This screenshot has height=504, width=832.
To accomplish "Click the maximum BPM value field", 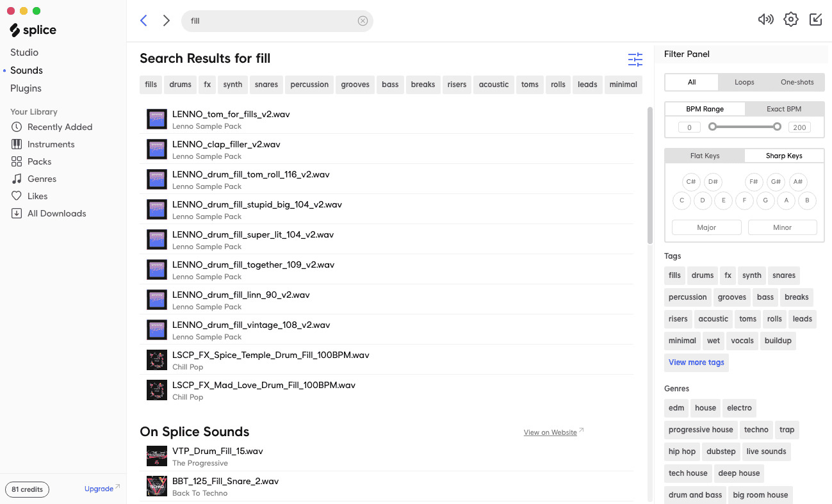I will (x=799, y=127).
